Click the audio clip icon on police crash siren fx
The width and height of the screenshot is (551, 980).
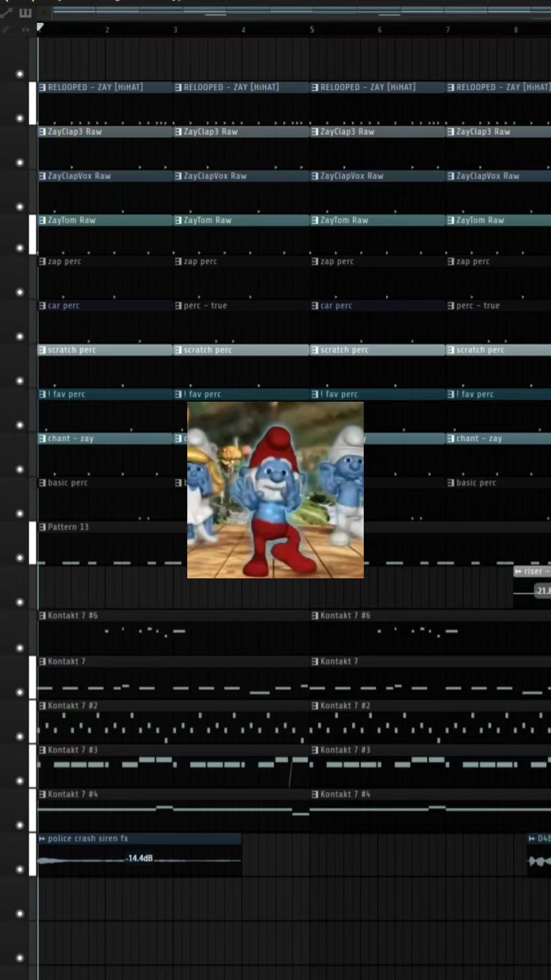tap(42, 839)
